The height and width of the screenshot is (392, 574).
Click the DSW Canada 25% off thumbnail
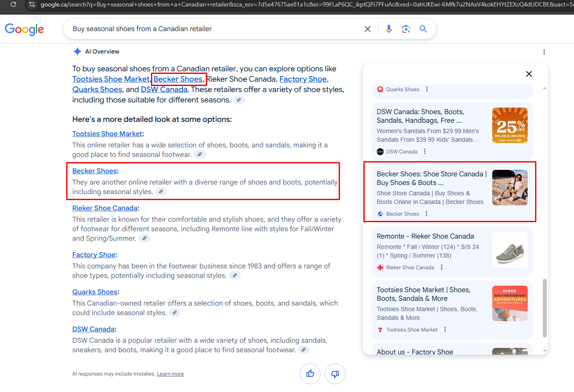(x=510, y=125)
